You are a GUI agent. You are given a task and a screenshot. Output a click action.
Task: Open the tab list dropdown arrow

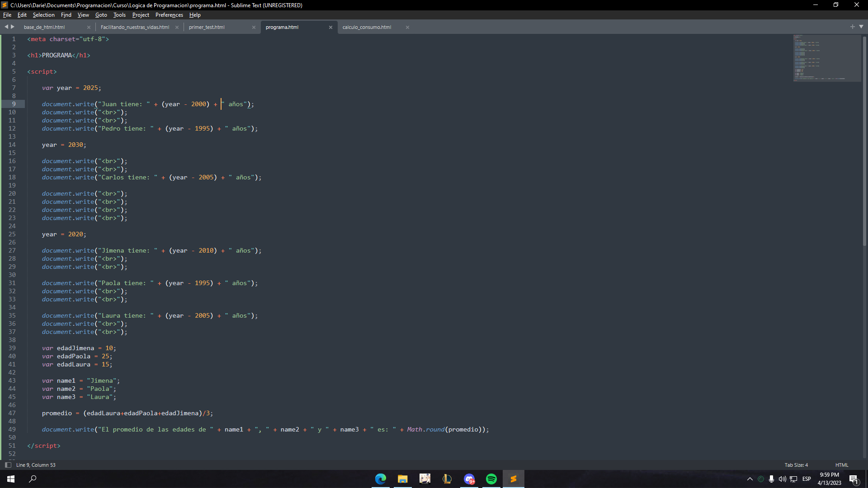coord(861,27)
